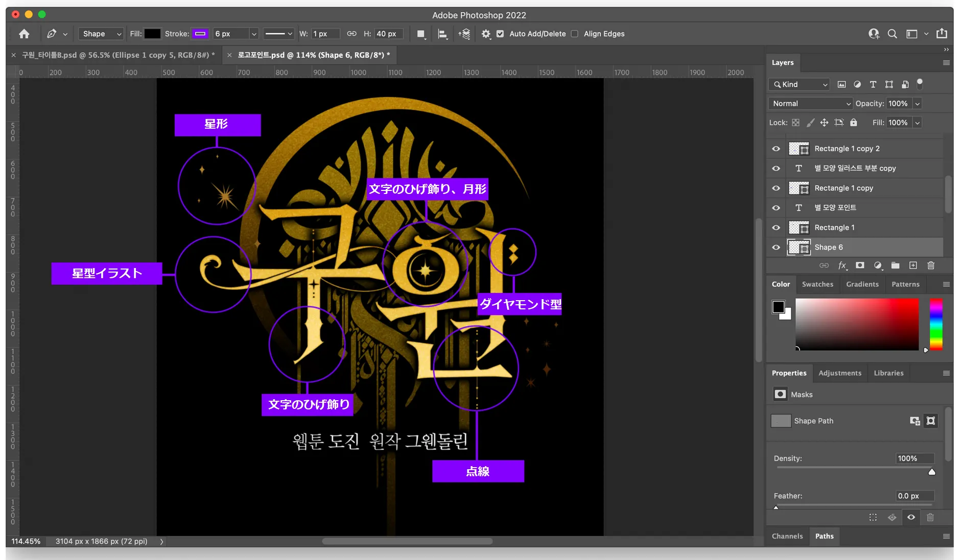The image size is (965, 560).
Task: Click the Density value field
Action: point(914,458)
